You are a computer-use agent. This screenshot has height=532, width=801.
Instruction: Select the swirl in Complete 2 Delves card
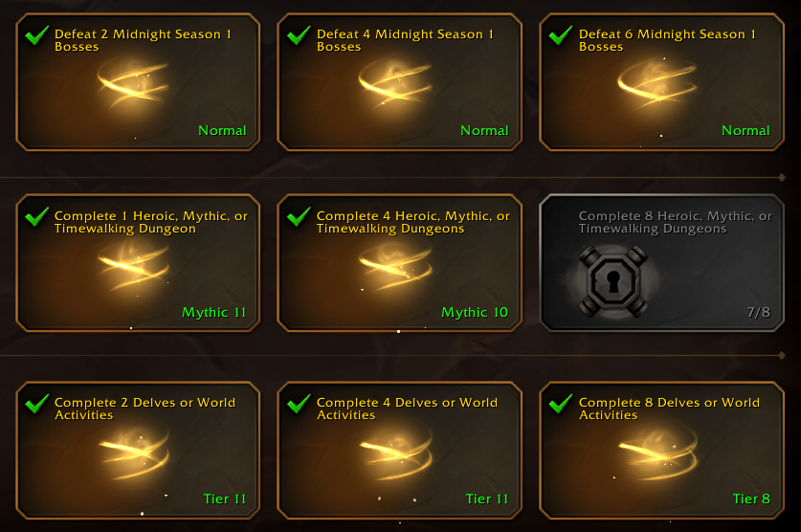tap(134, 454)
